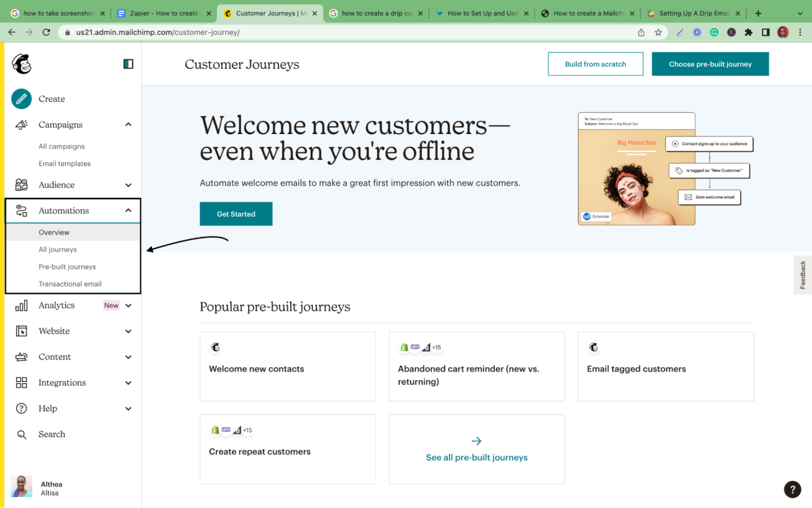Click the Choose pre-built journey button
This screenshot has width=812, height=508.
[x=710, y=64]
